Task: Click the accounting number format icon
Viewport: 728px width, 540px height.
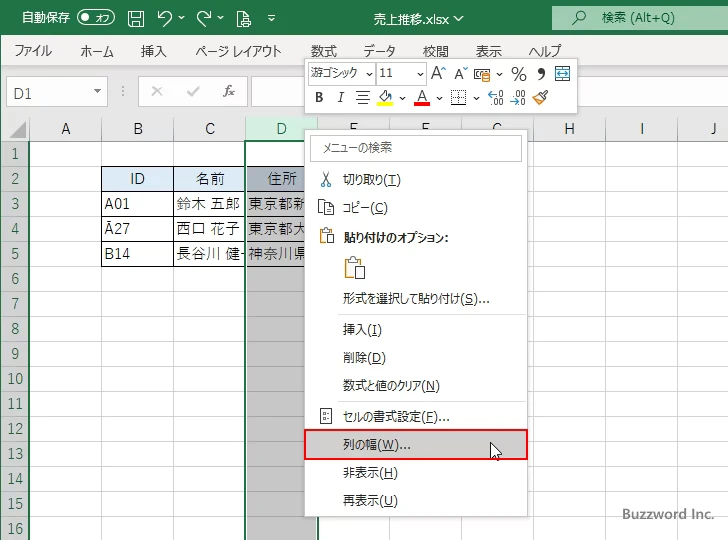Action: click(x=482, y=74)
